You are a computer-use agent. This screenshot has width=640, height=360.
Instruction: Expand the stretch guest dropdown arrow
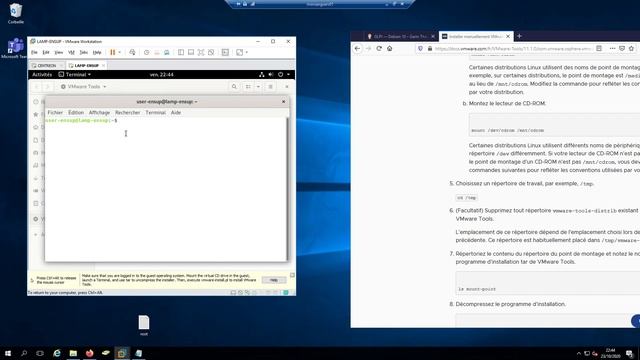coord(247,52)
